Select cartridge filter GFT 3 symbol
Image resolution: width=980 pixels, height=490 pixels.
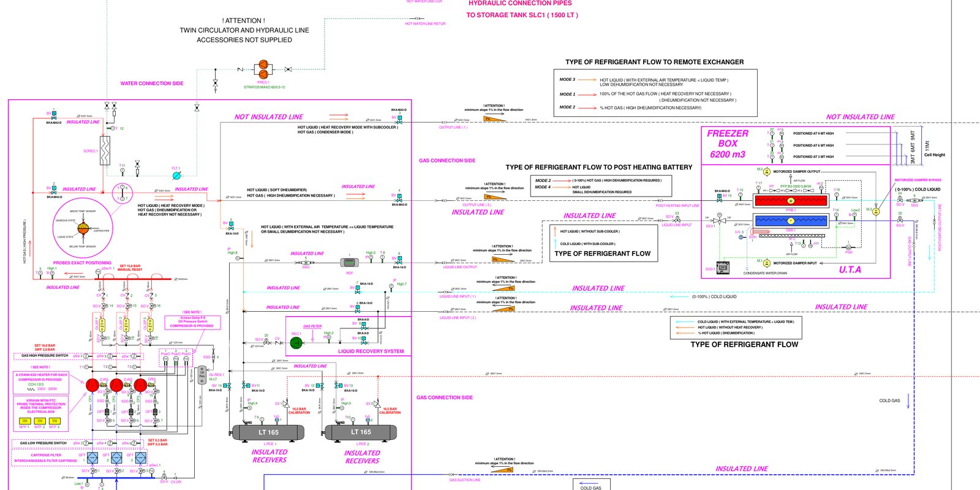tap(140, 458)
